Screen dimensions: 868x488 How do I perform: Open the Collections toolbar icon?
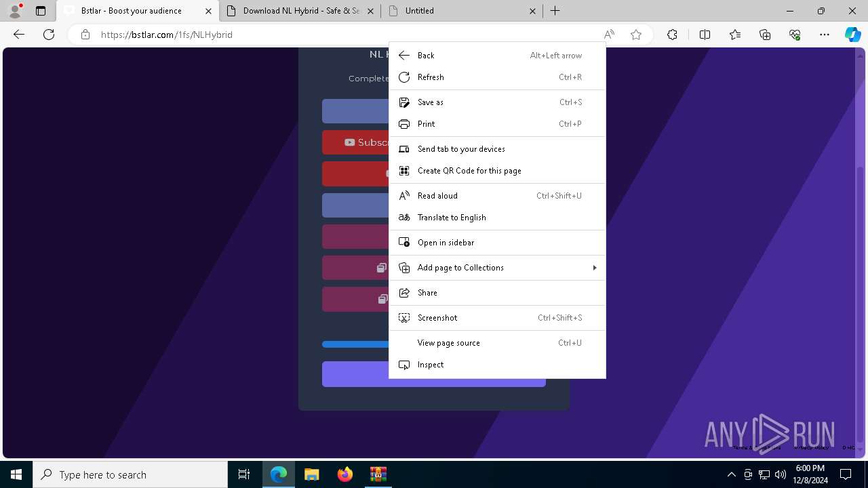click(765, 35)
